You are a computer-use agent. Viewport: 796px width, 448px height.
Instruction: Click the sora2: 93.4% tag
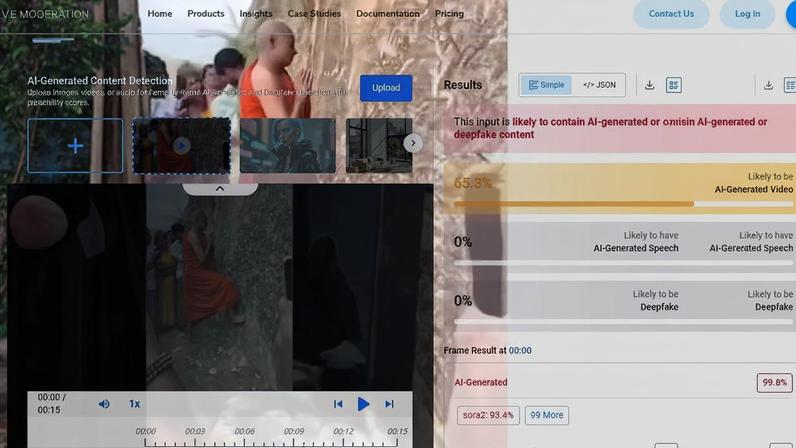click(x=488, y=415)
